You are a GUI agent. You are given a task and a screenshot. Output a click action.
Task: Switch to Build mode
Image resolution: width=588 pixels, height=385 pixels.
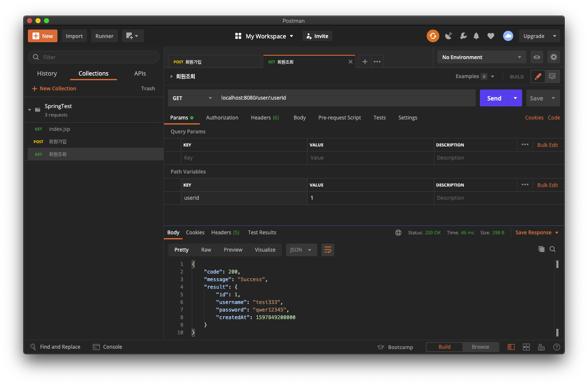click(444, 347)
